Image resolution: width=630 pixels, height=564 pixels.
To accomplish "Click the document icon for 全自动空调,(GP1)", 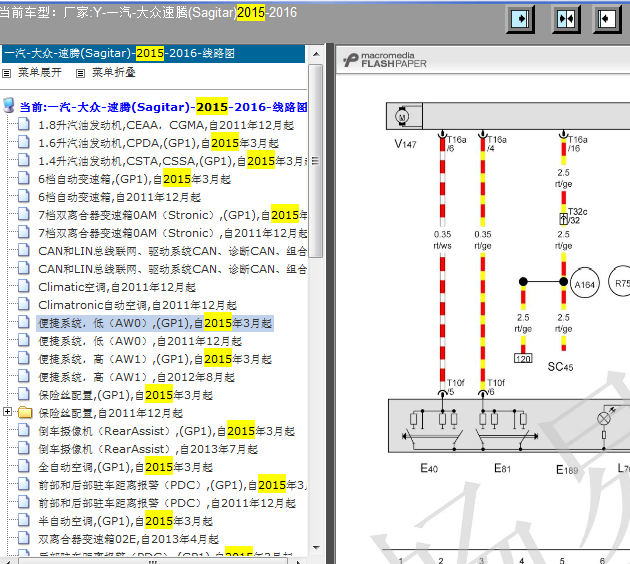I will tap(24, 466).
